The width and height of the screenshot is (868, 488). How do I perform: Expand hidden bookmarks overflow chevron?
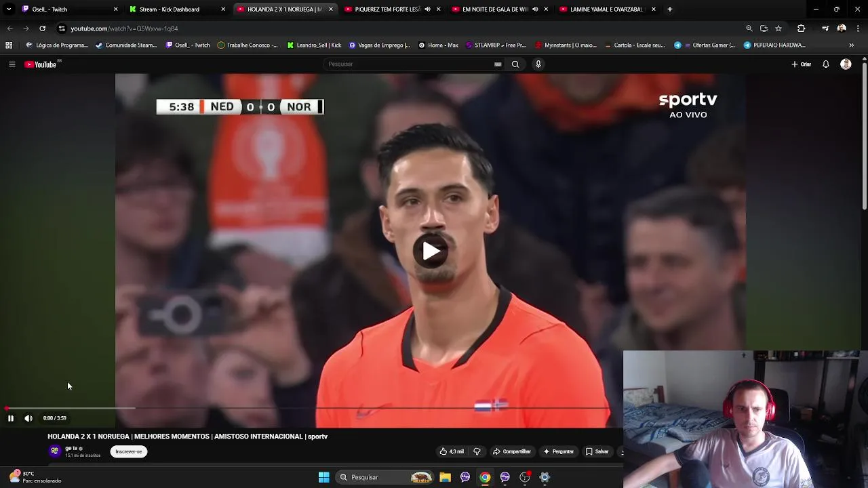(851, 45)
